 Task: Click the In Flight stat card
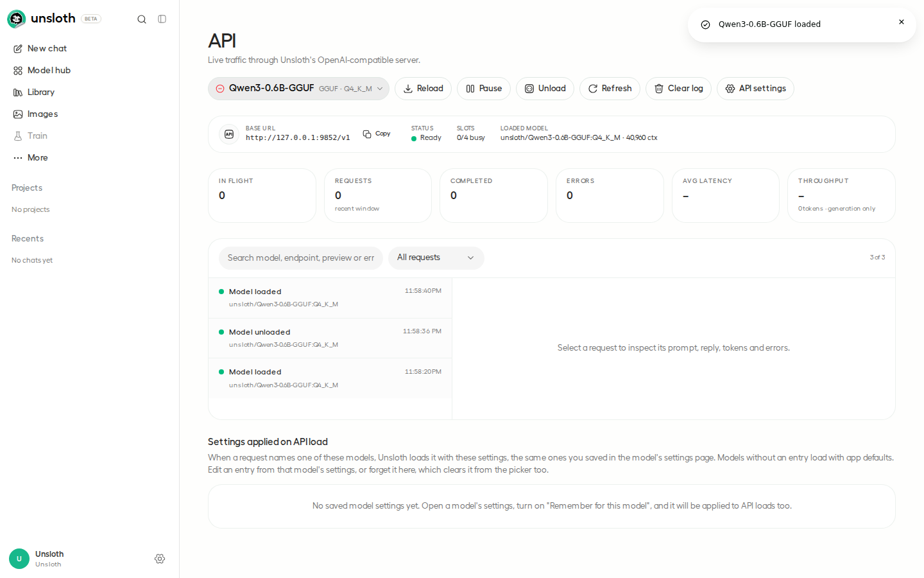pos(262,196)
